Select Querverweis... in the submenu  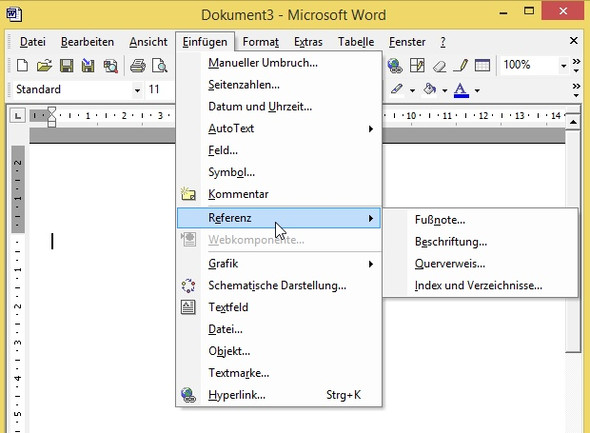480,263
